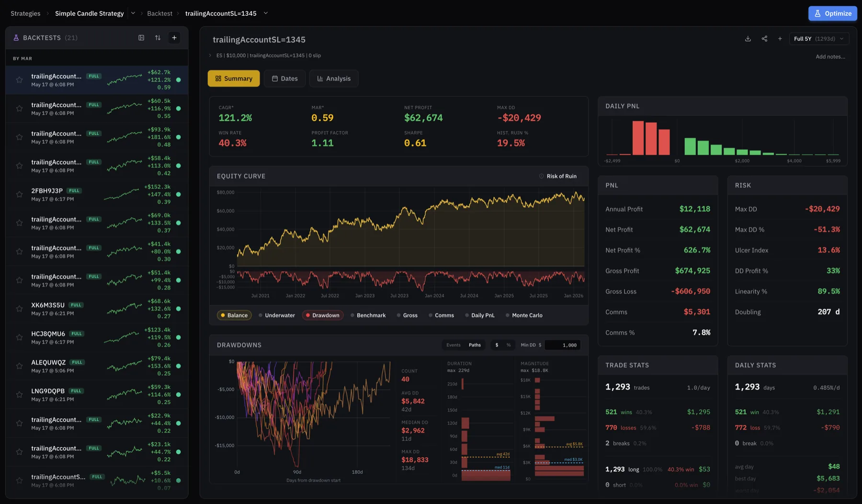
Task: Open the Analysis tab
Action: 334,78
